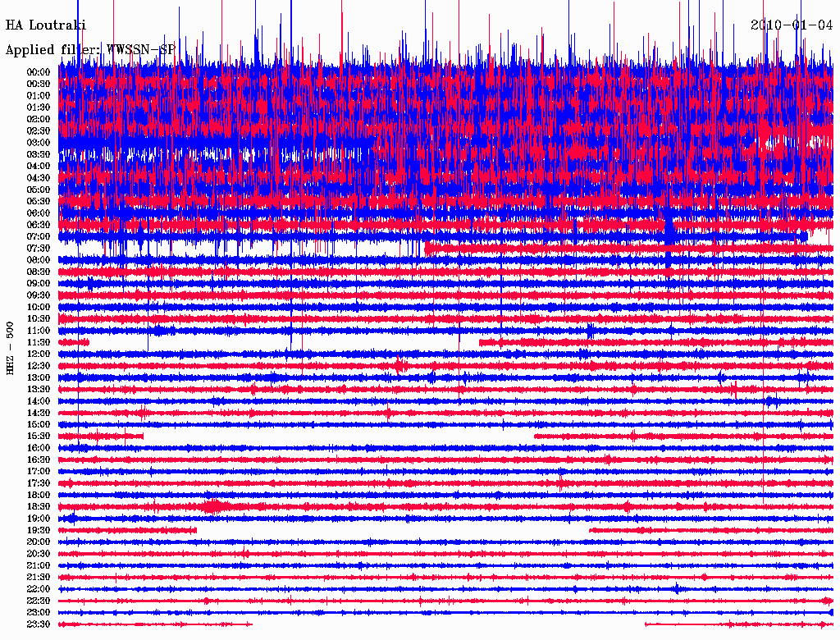Select the 12:00 time label
The image size is (840, 640).
[x=39, y=354]
